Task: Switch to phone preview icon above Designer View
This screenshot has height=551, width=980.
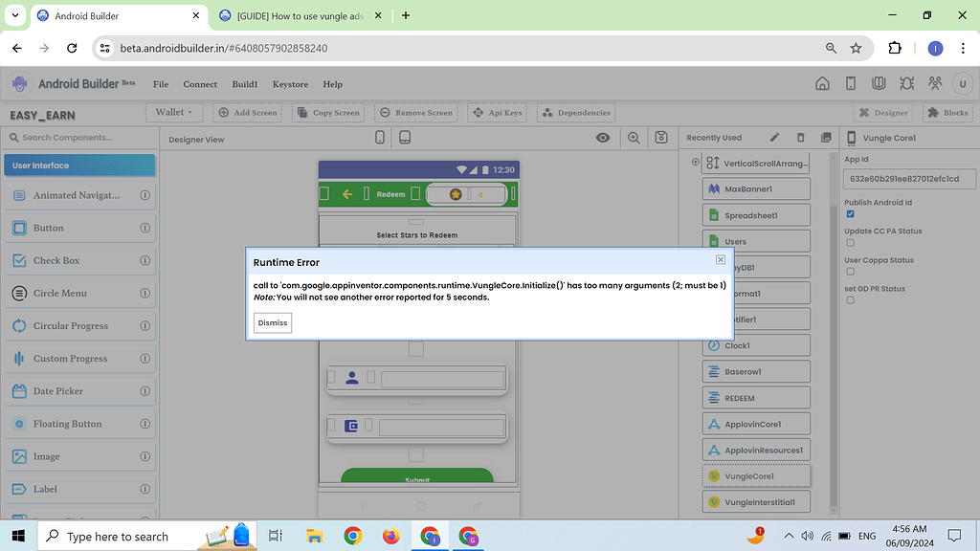Action: point(379,138)
